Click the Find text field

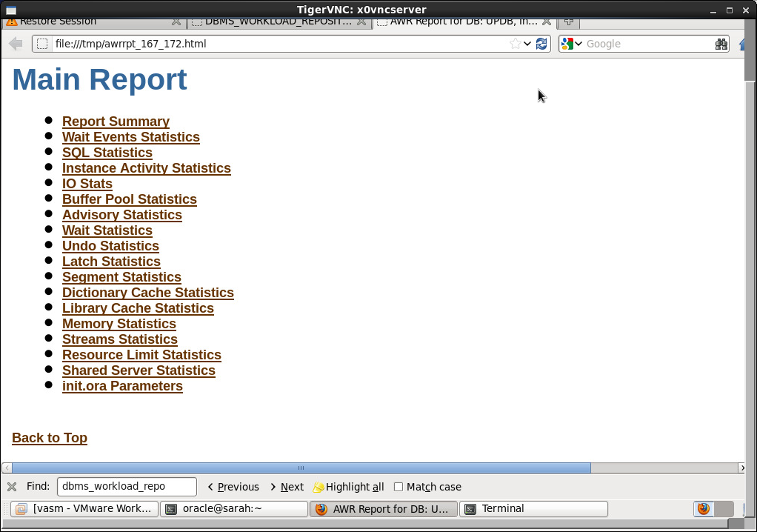click(x=127, y=487)
